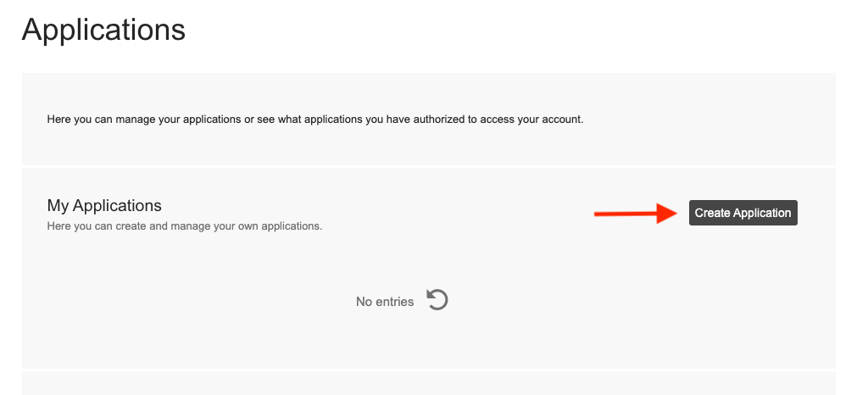Click the word 'Application' on the dark button

pyautogui.click(x=762, y=213)
